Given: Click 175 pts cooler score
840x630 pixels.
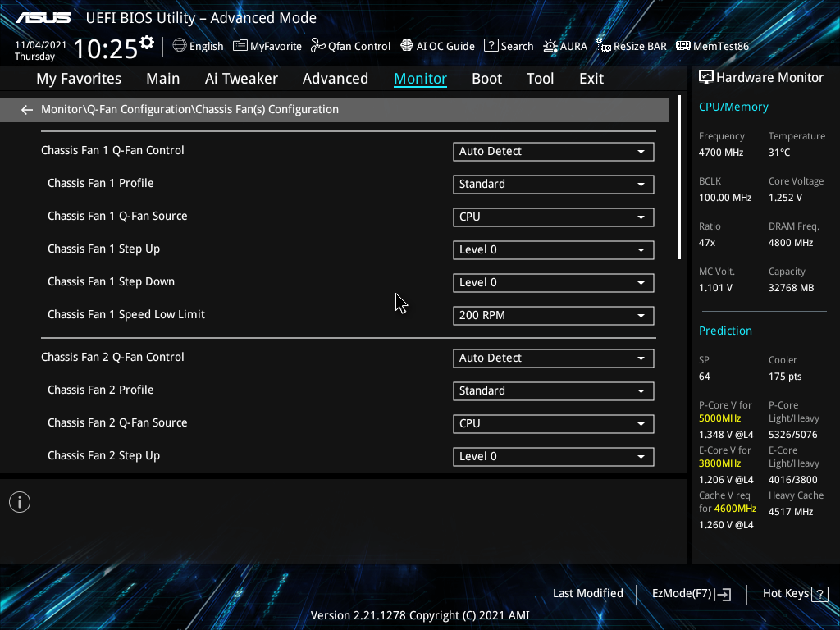Looking at the screenshot, I should (x=785, y=377).
